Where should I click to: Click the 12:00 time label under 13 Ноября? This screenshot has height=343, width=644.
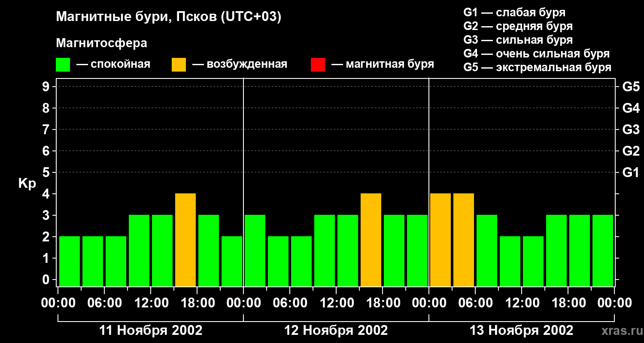(x=522, y=303)
